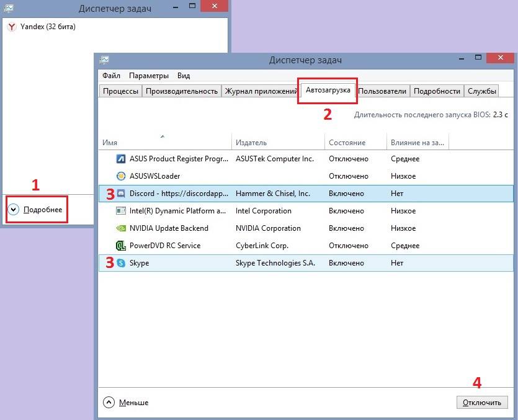Maximize the small Task Manager window behind

pos(192,6)
